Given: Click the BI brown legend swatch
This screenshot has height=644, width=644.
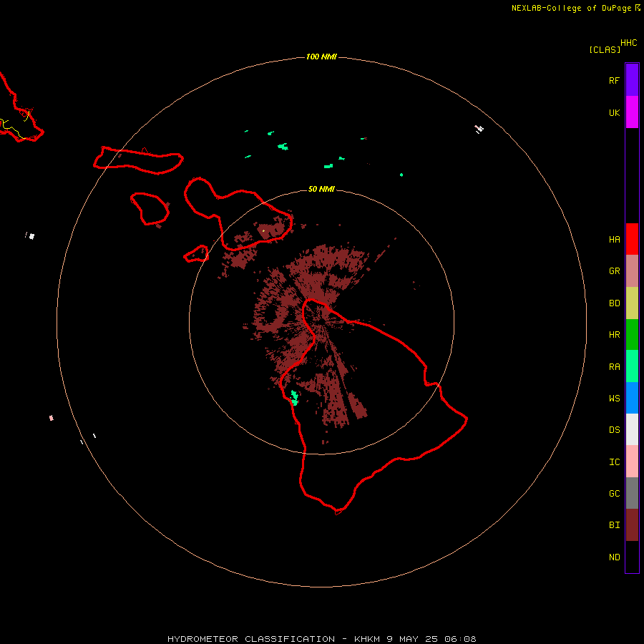Looking at the screenshot, I should 632,525.
